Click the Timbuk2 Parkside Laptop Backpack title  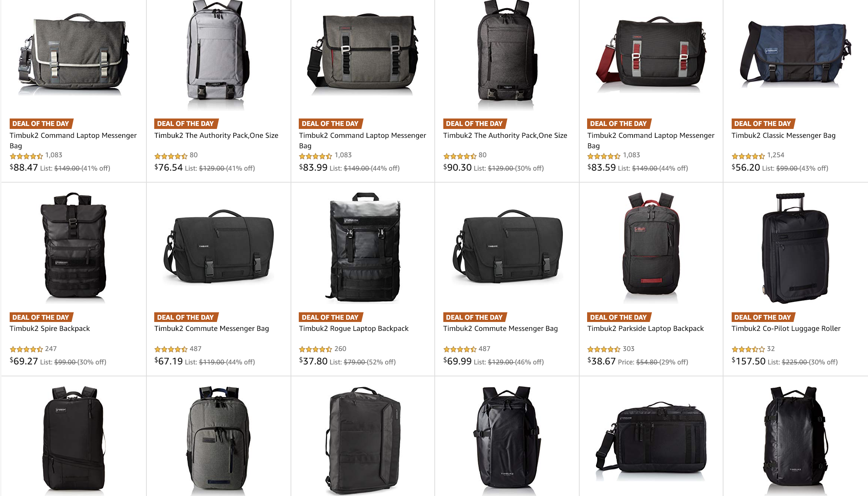(x=646, y=328)
